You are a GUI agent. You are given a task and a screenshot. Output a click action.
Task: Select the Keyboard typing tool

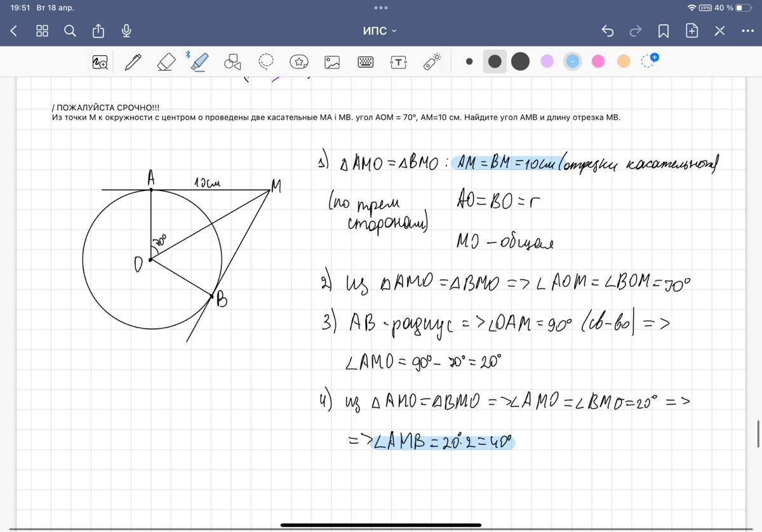(x=366, y=62)
